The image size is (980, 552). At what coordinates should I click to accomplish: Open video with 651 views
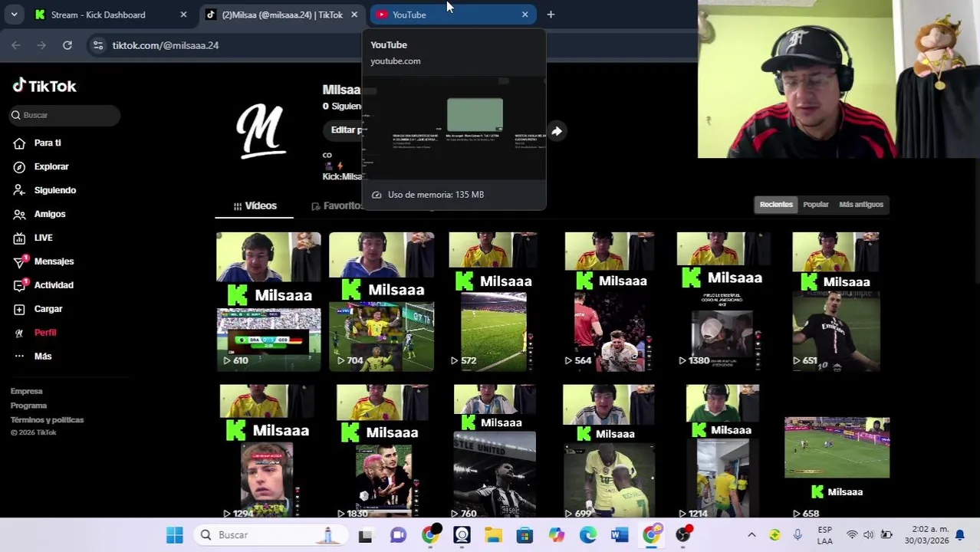836,302
